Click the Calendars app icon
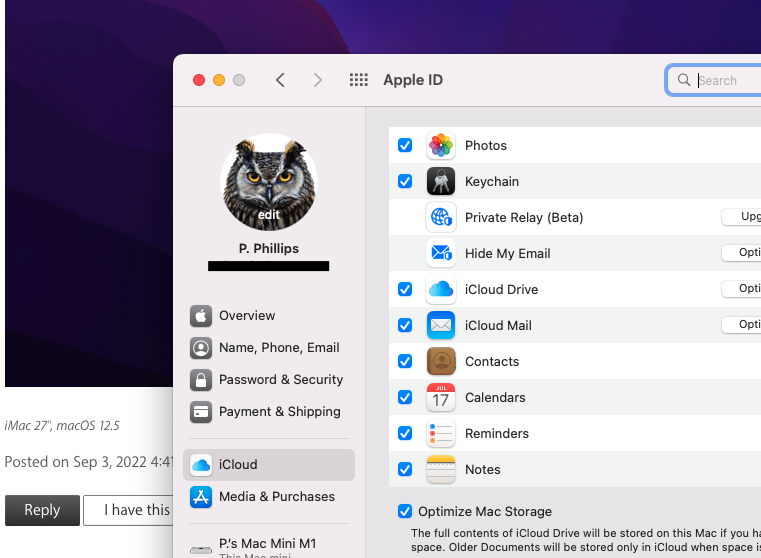Image resolution: width=761 pixels, height=558 pixels. click(441, 397)
